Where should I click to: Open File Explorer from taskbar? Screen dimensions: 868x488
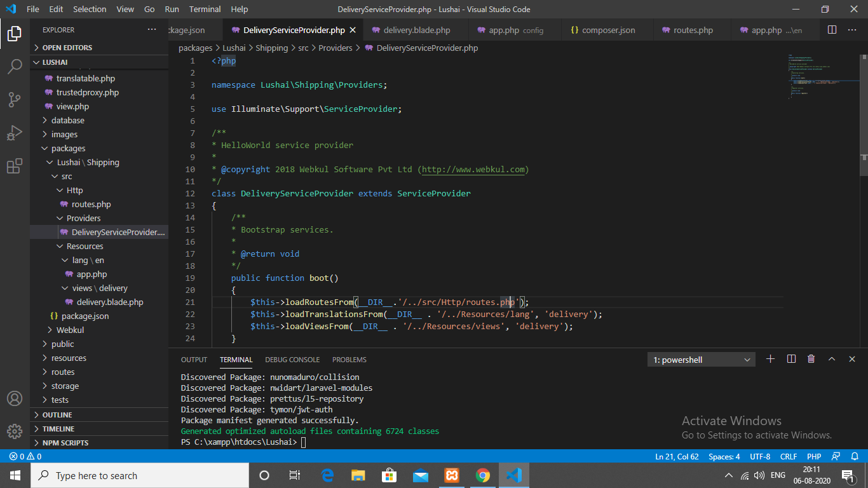pyautogui.click(x=358, y=475)
